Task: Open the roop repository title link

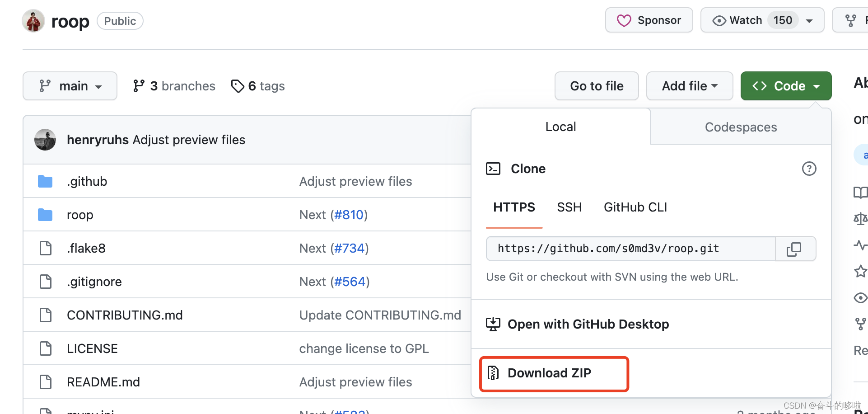Action: [70, 21]
